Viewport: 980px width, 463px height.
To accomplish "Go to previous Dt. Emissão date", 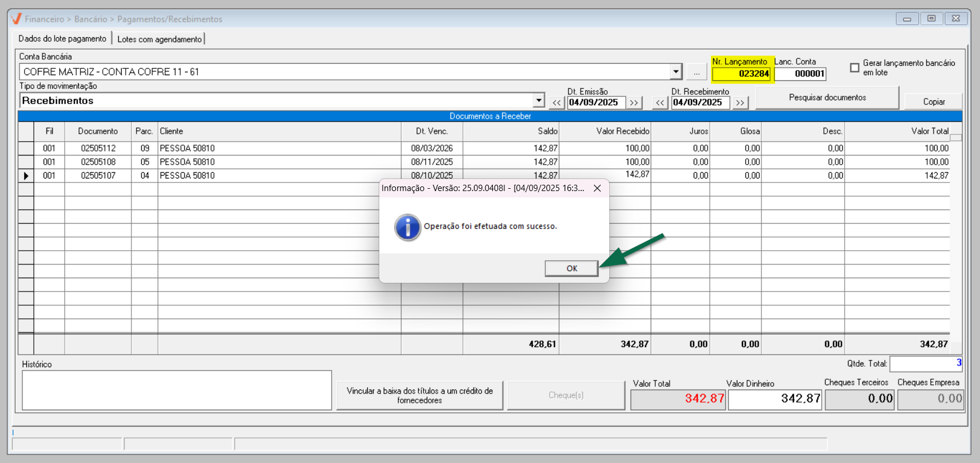I will 557,103.
